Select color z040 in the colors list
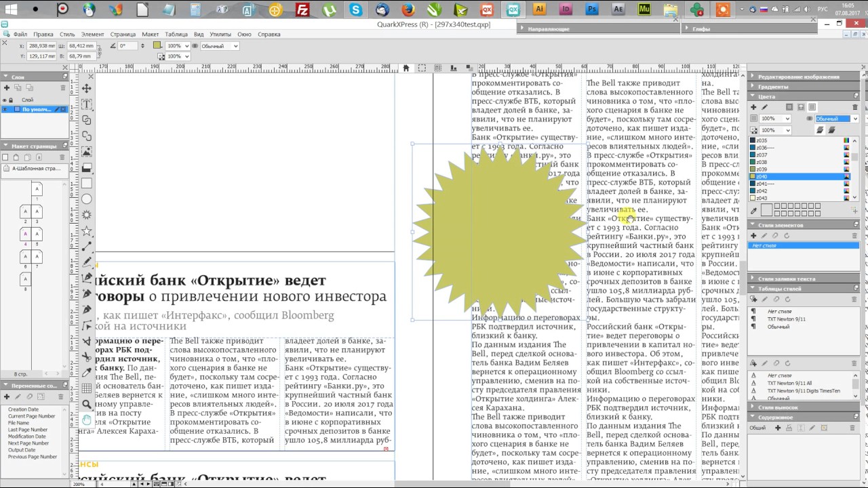 pos(800,177)
